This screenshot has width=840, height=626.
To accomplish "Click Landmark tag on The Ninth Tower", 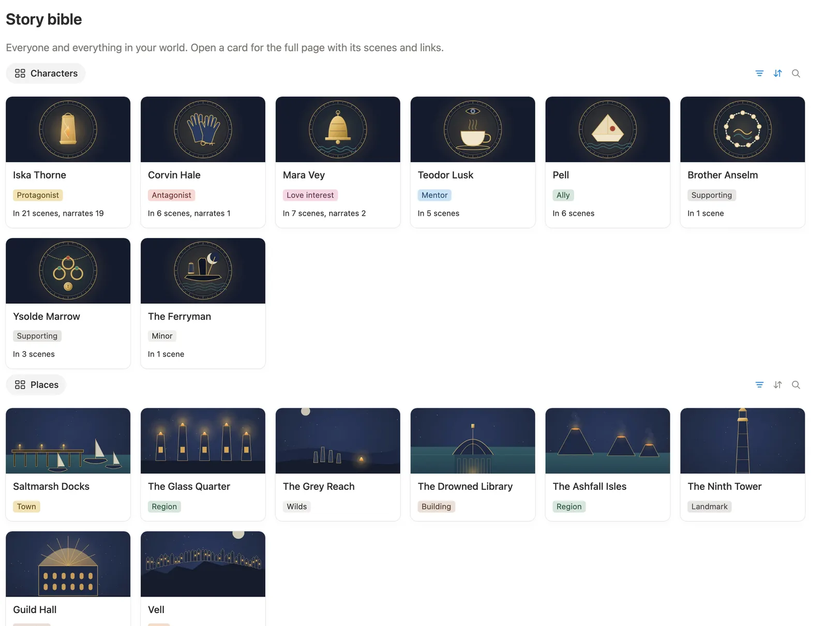I will coord(709,506).
